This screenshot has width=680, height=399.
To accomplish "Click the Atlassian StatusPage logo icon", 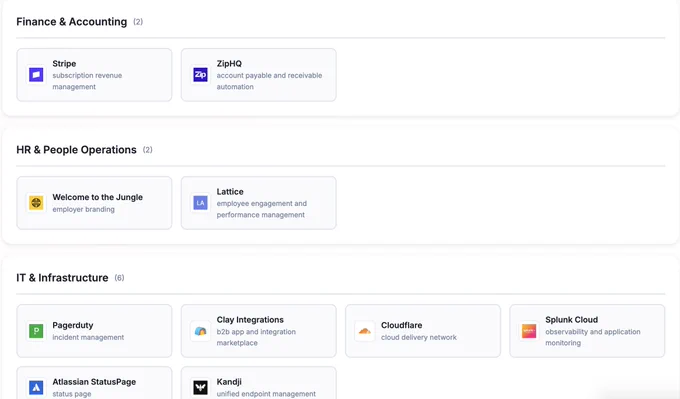I will pyautogui.click(x=36, y=387).
